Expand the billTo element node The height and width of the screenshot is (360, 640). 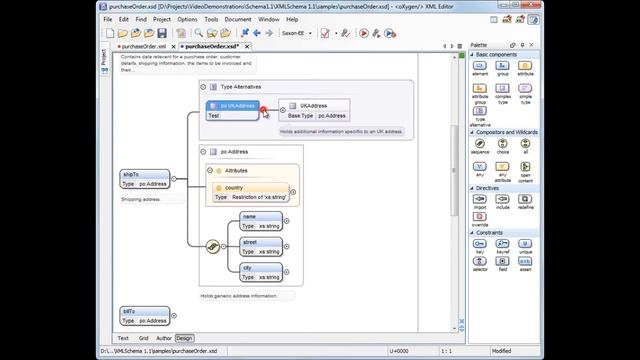(174, 316)
